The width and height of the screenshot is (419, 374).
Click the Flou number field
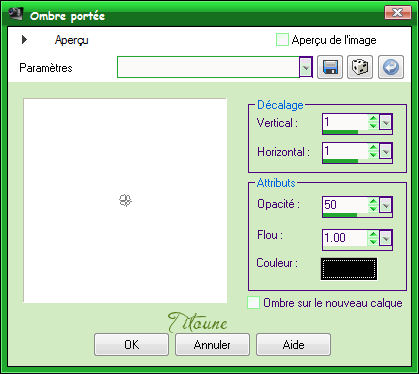click(346, 238)
